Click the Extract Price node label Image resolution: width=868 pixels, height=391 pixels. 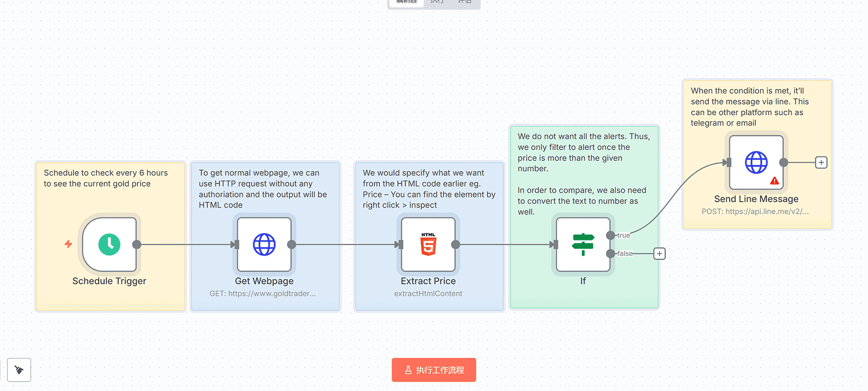(428, 281)
